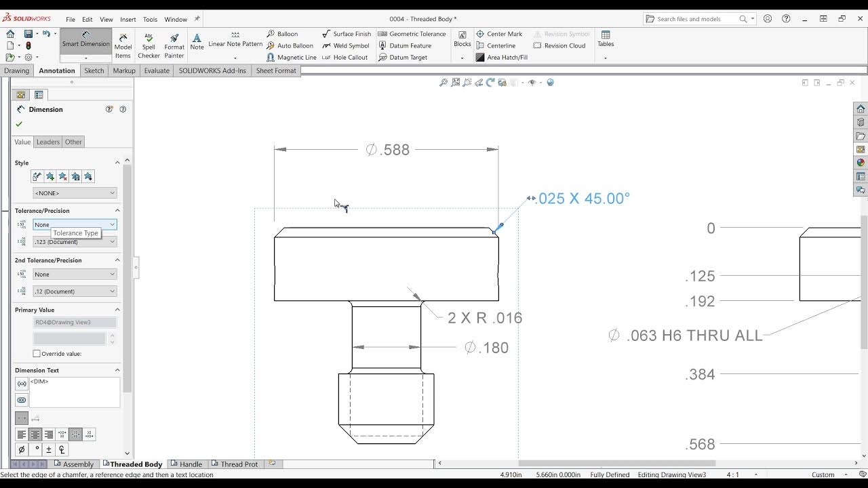Select the 2 X R .016 dimension
Screen dimensions: 868x488
click(485, 318)
